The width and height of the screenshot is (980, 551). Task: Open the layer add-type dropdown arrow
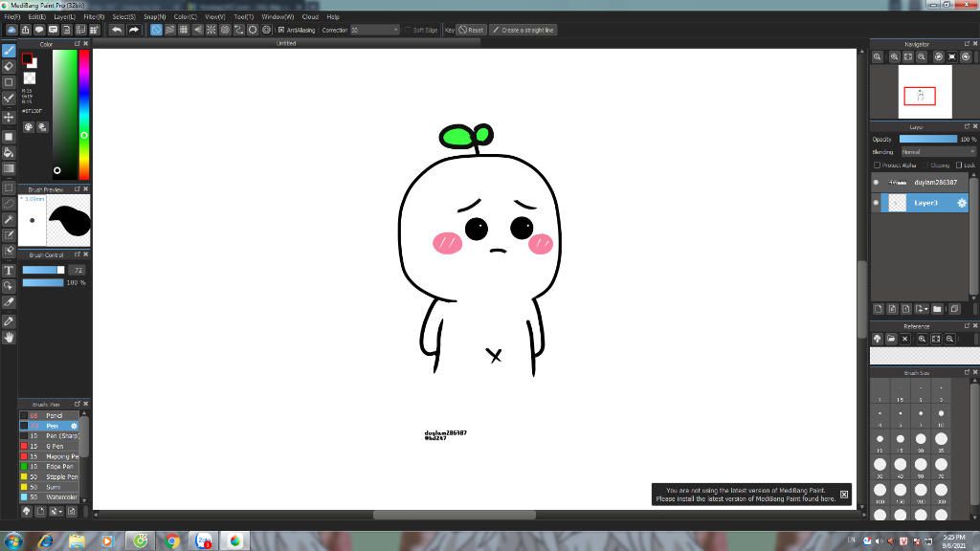point(925,309)
